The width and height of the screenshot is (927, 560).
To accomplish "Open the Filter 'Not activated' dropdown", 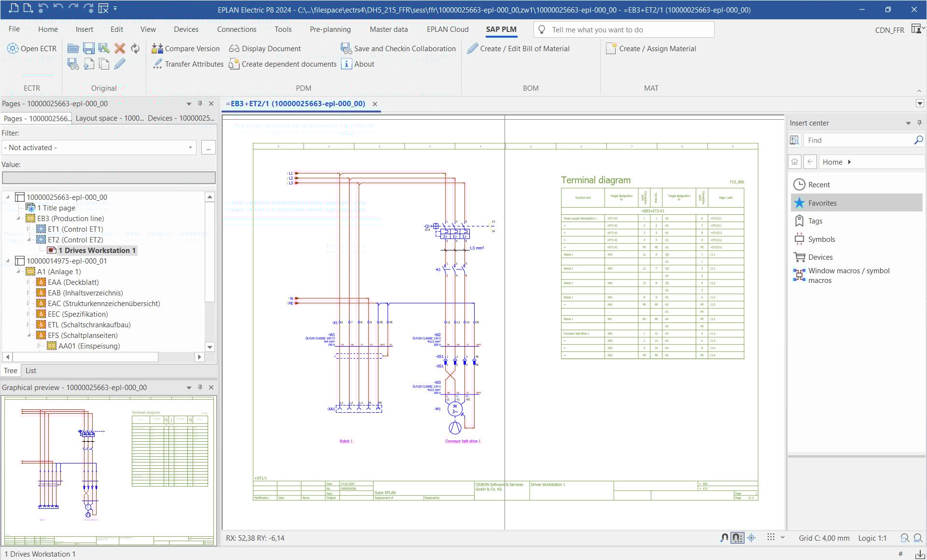I will [190, 148].
